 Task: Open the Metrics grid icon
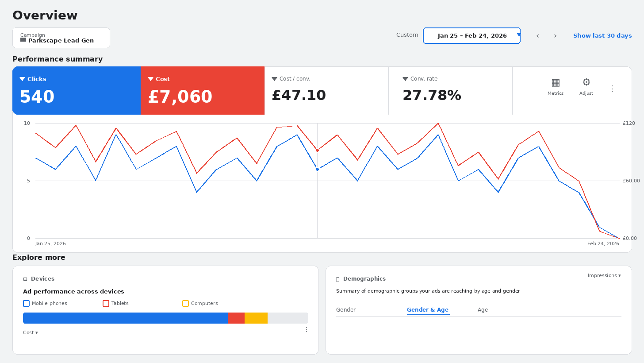click(556, 83)
